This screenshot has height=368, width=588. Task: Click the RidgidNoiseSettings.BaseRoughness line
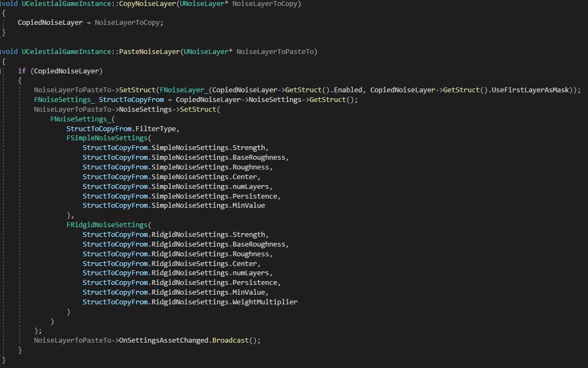pos(186,245)
